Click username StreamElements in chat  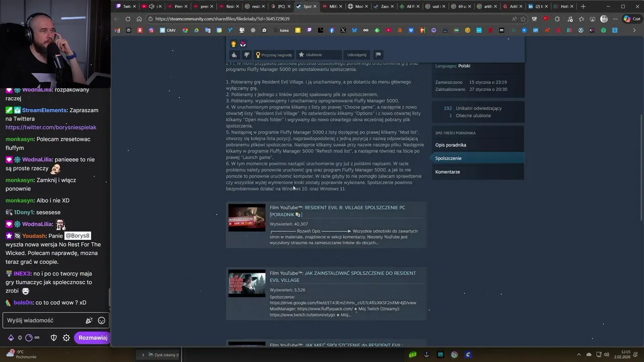click(44, 110)
